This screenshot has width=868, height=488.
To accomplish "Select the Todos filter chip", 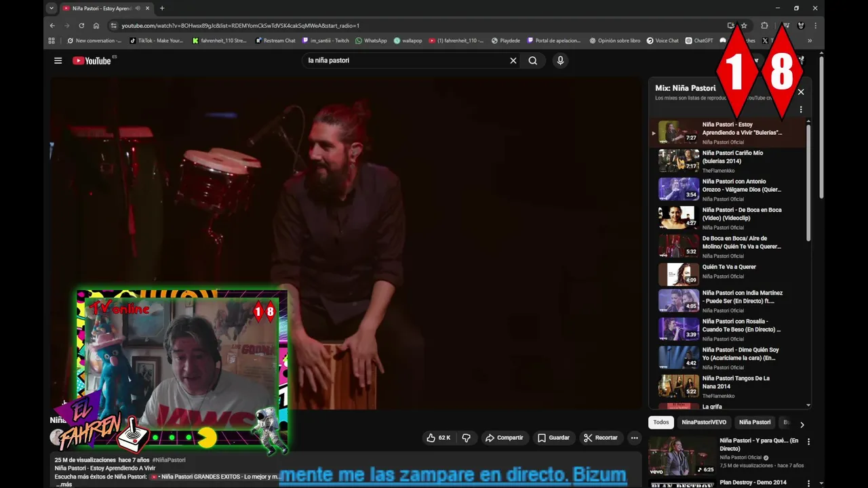I will coord(661,422).
